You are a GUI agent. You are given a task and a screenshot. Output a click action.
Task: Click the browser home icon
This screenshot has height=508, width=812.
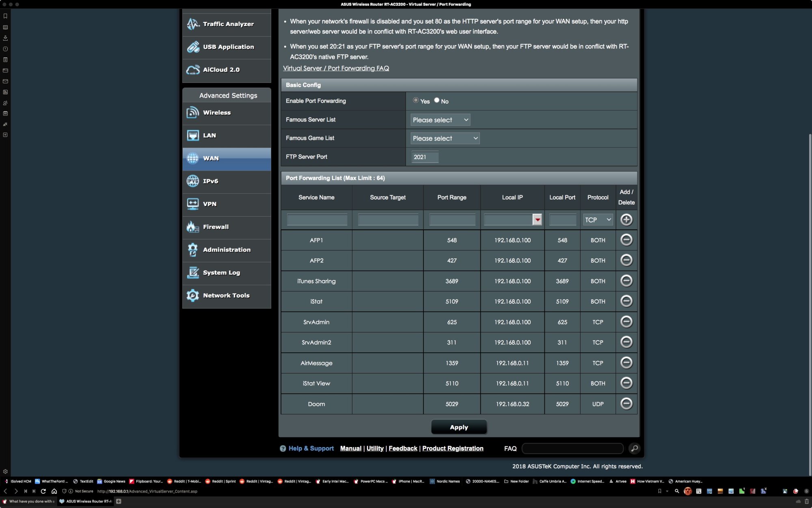54,491
